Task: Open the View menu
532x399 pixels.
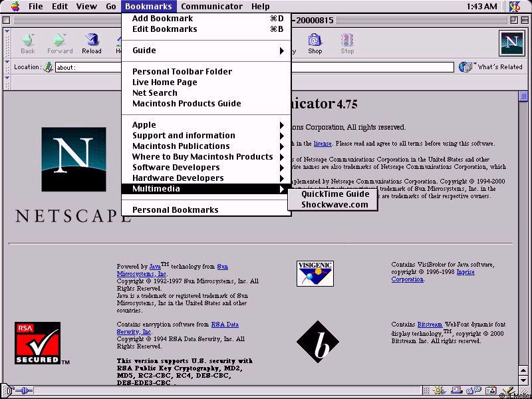Action: click(x=86, y=6)
